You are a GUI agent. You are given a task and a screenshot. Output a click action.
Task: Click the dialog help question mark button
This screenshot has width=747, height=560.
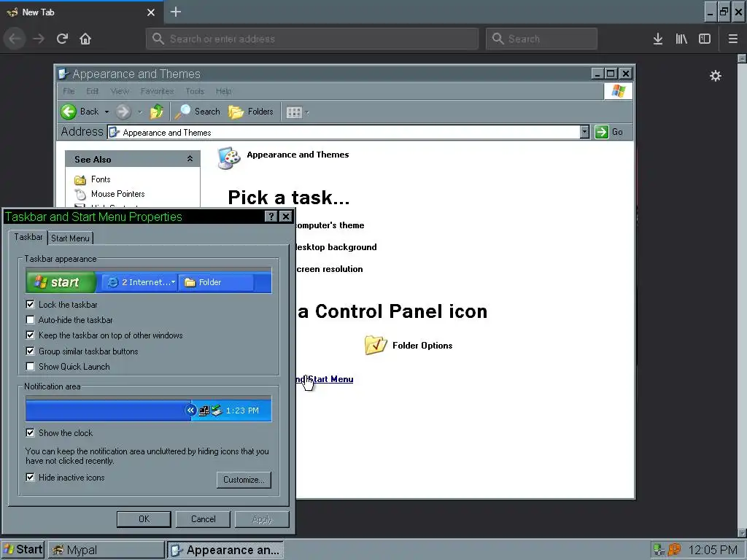coord(271,217)
